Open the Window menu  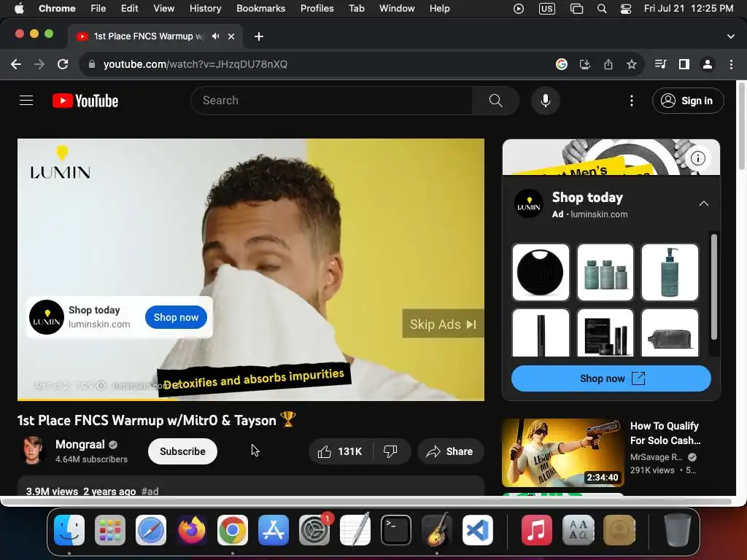[x=397, y=9]
